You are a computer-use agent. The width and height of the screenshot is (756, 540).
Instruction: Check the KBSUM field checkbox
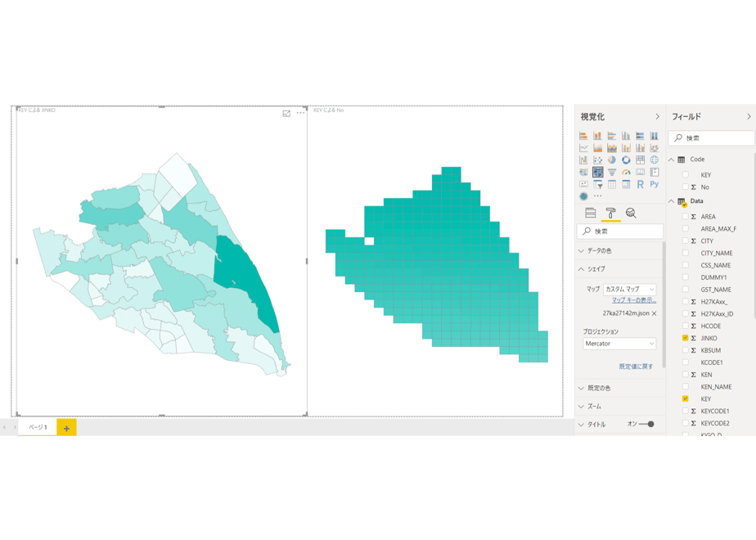685,350
